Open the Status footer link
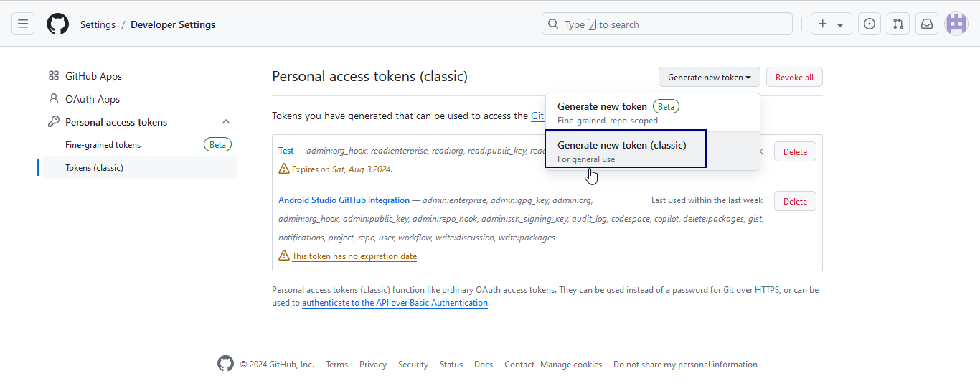980x389 pixels. pos(451,365)
